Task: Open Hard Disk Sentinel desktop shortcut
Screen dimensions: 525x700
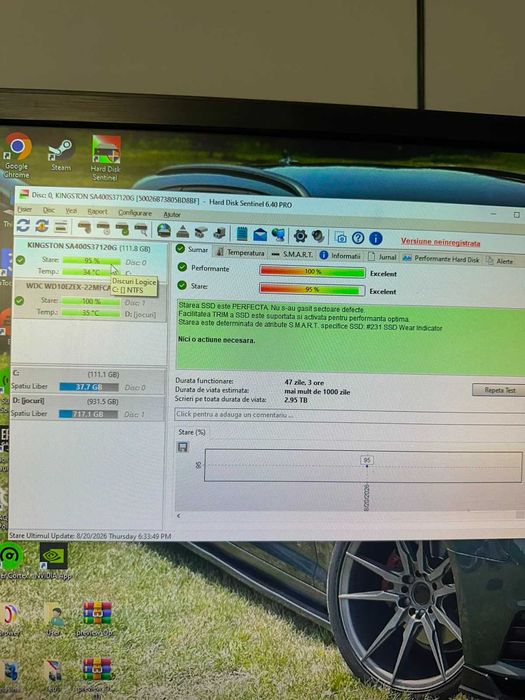Action: 105,158
